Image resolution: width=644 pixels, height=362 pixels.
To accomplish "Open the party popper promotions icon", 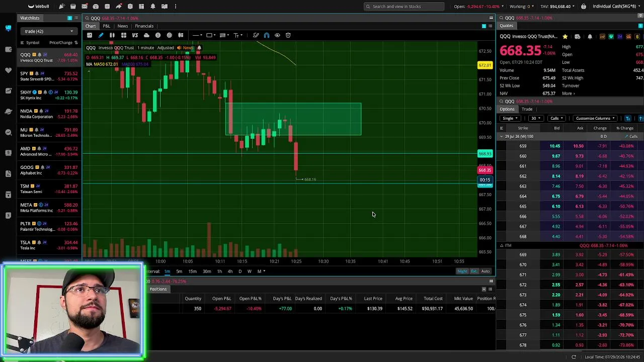I will click(x=61, y=6).
